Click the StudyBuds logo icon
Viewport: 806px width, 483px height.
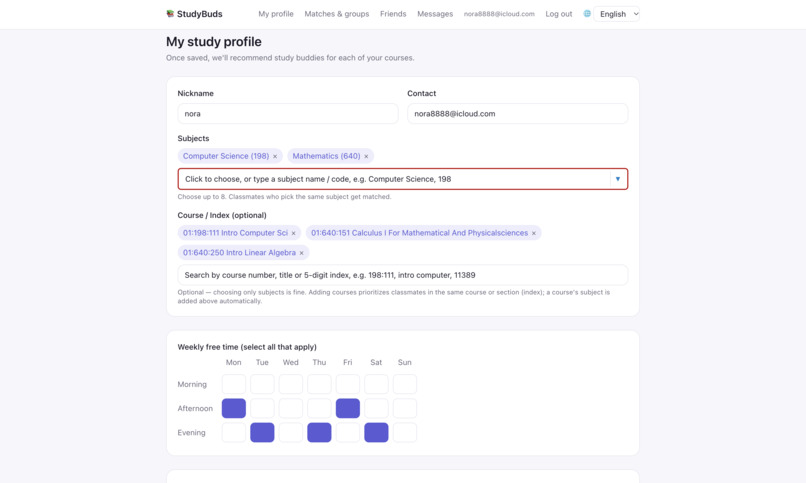point(170,14)
